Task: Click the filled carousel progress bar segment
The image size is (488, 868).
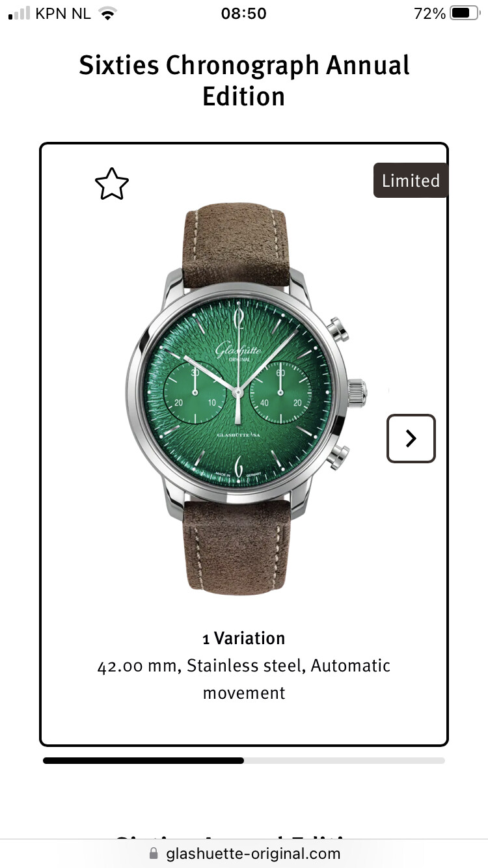Action: tap(143, 760)
